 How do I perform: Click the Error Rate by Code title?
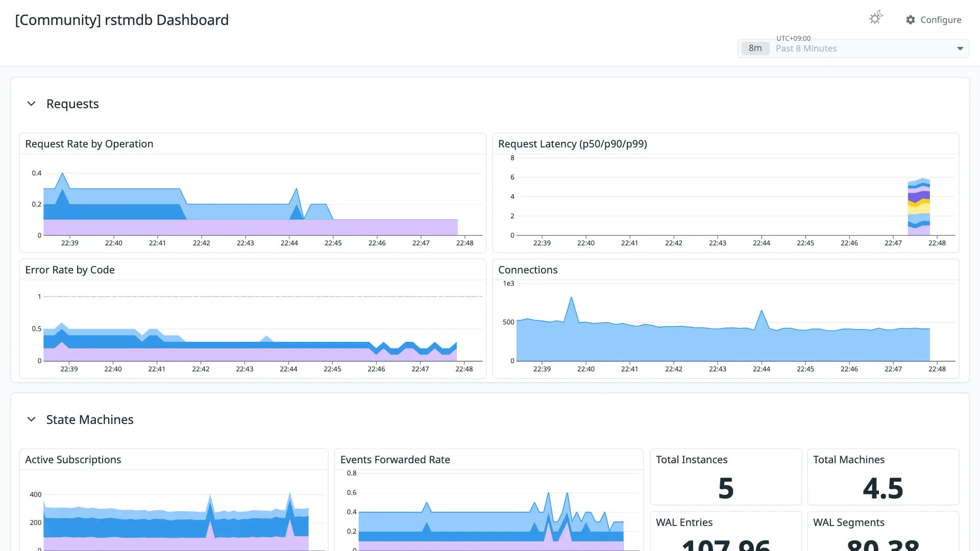tap(70, 270)
